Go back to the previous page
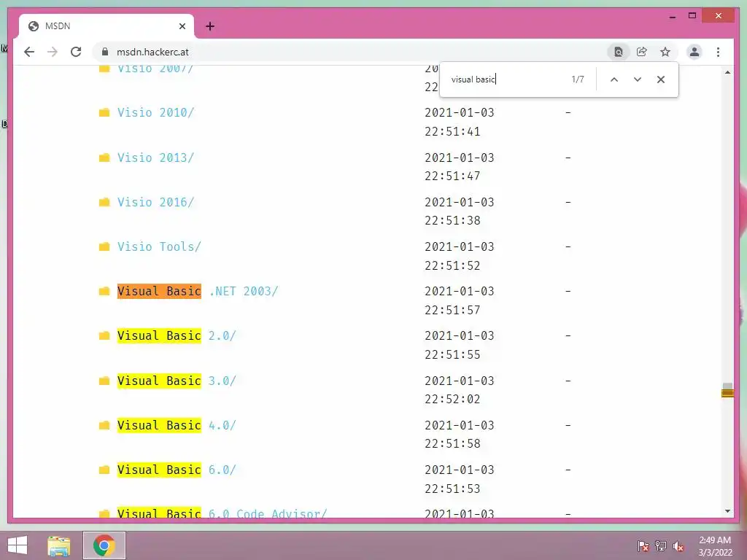 29,52
